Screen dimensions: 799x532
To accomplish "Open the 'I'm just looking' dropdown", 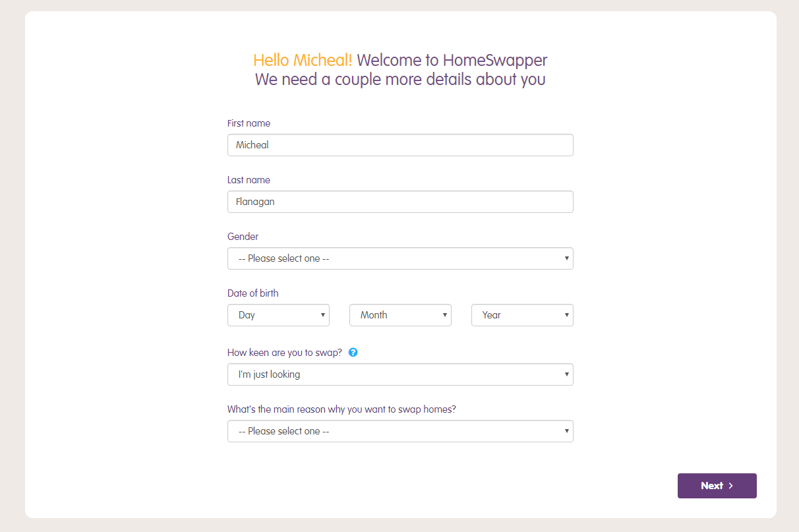I will coord(400,374).
